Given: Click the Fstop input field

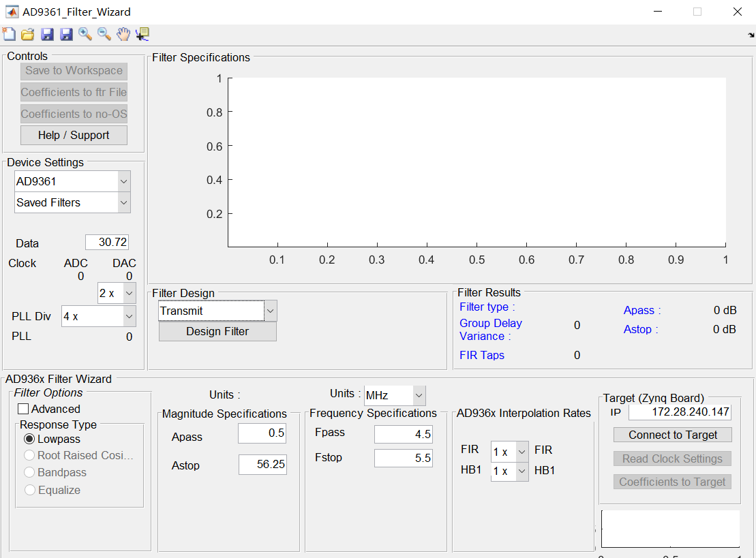Looking at the screenshot, I should 403,458.
